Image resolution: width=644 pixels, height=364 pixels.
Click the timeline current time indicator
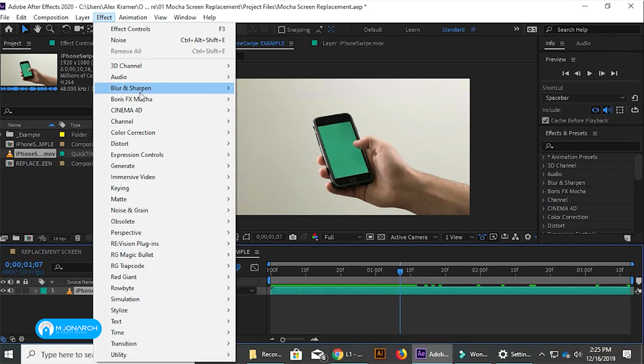[400, 271]
